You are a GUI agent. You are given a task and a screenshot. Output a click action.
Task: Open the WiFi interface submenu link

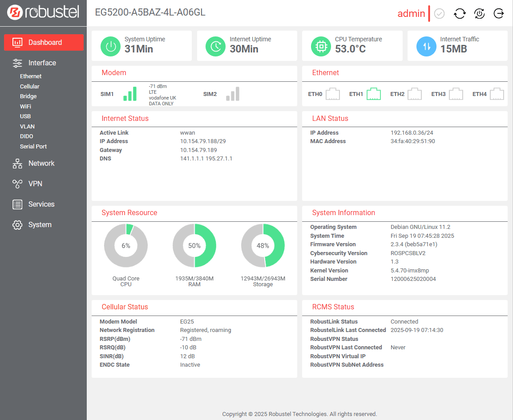25,107
